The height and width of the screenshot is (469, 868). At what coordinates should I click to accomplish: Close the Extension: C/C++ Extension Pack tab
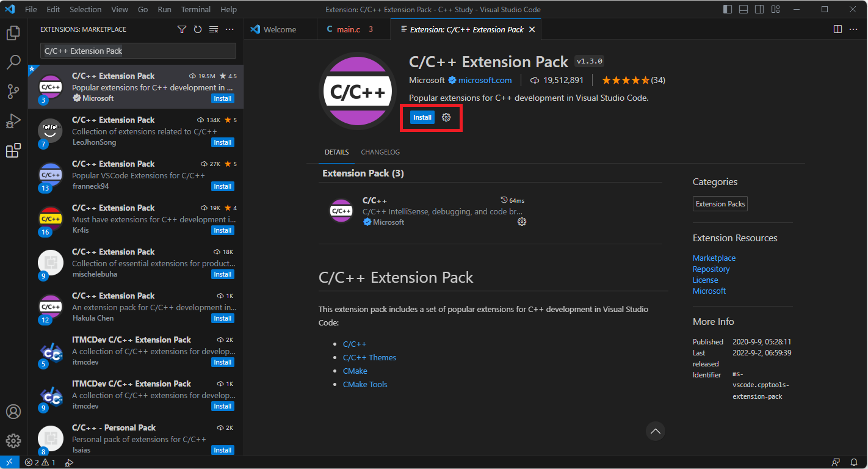(532, 29)
